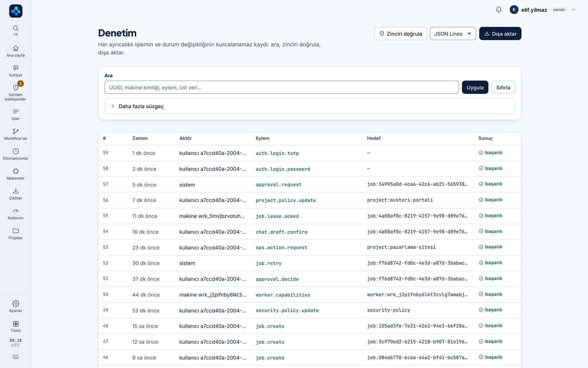Open Kullanım usage page
The image size is (588, 368).
16,214
